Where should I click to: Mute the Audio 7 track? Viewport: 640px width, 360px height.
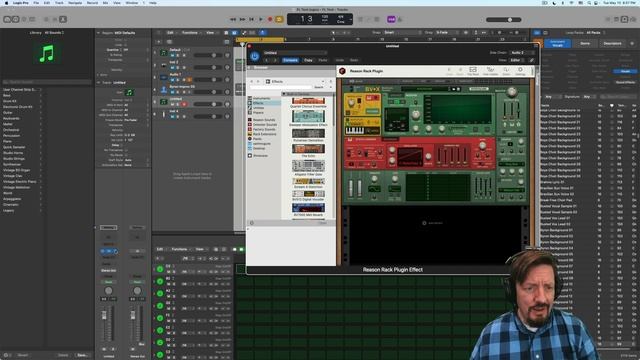173,80
